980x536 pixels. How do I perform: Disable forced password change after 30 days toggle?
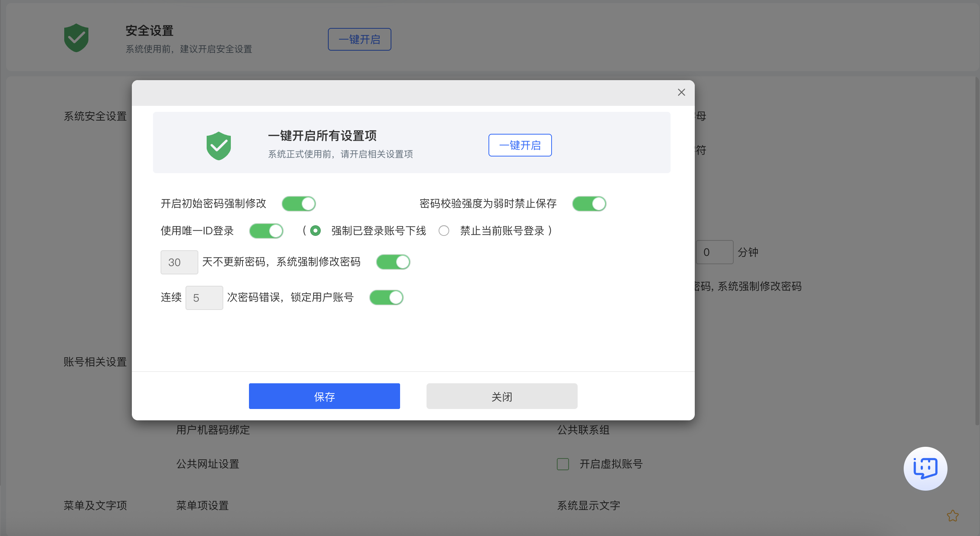pyautogui.click(x=393, y=262)
